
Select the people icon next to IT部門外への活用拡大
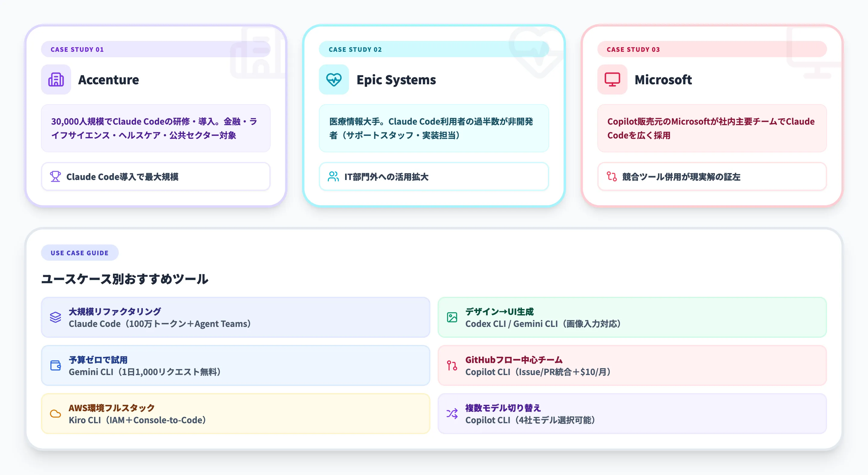pos(334,176)
